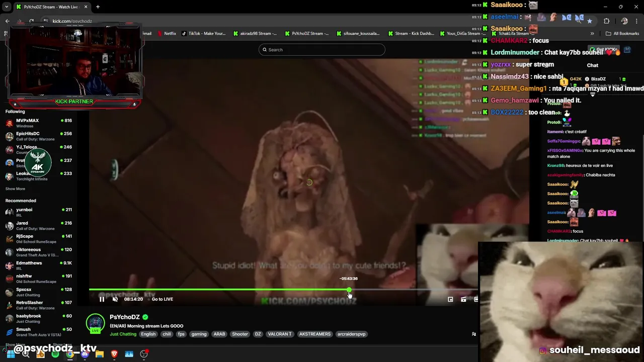The height and width of the screenshot is (362, 644).
Task: Open the browser profile avatar
Action: coord(624,21)
